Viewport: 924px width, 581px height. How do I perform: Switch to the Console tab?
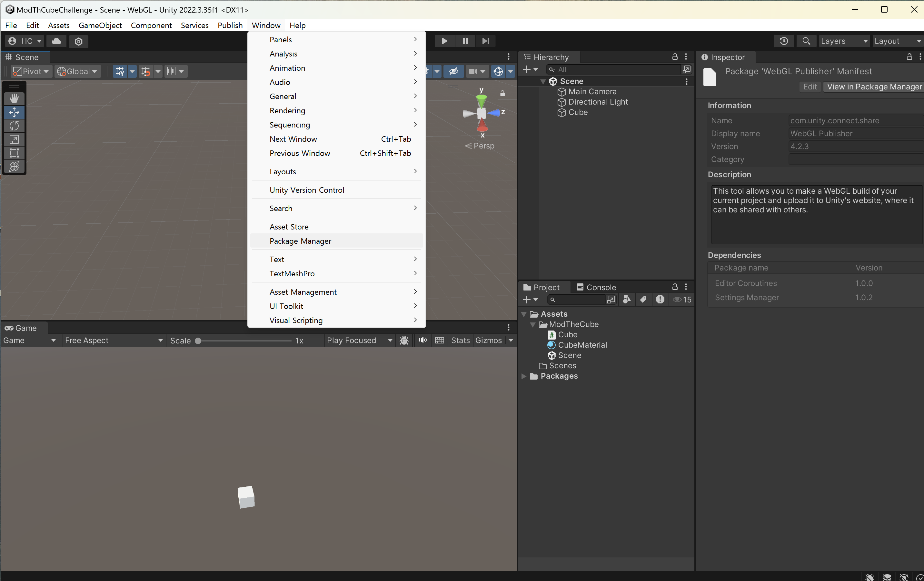coord(596,287)
